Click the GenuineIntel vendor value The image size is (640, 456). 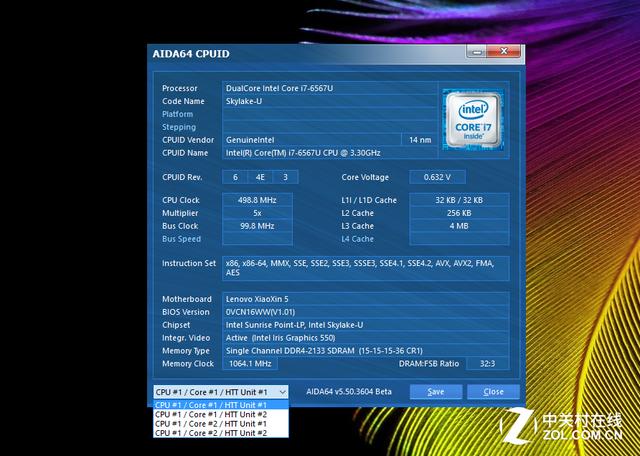point(312,140)
